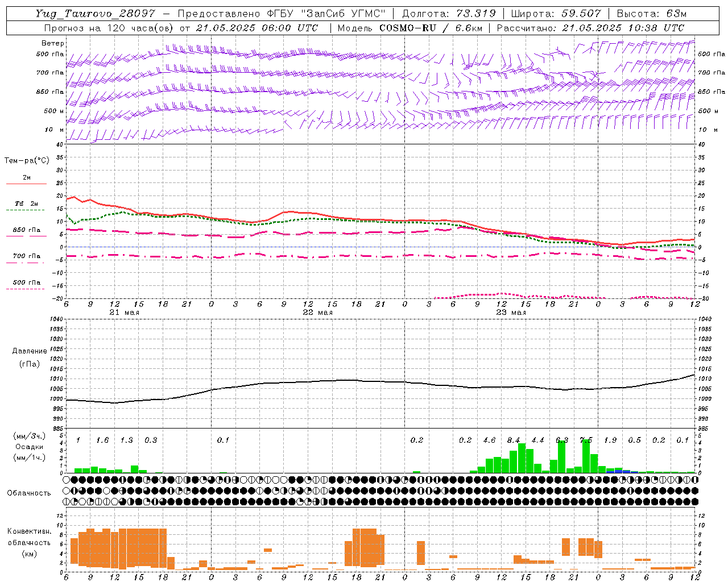
Task: Click the 'Модель COSMO-RU / 6.6км' label
Action: (409, 28)
